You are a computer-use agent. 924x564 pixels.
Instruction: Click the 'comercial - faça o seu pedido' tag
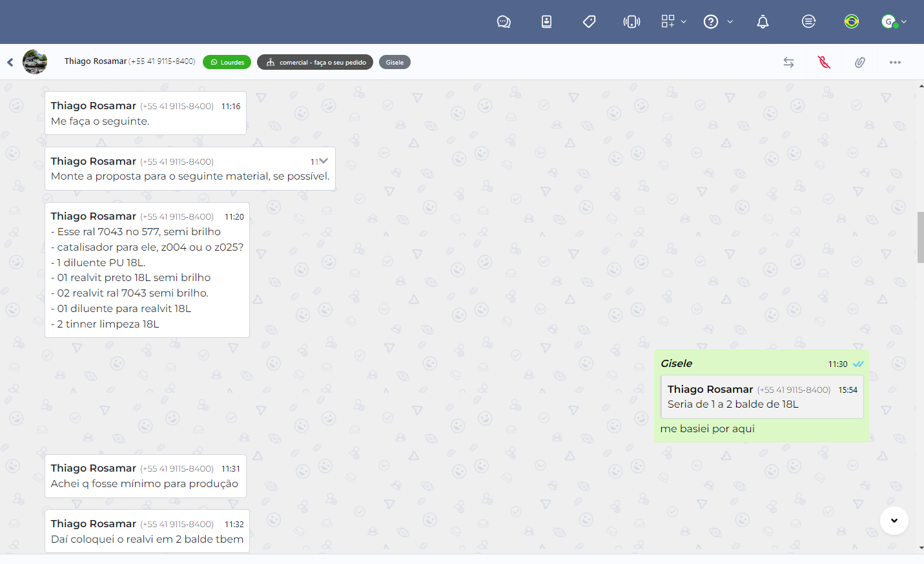point(315,63)
